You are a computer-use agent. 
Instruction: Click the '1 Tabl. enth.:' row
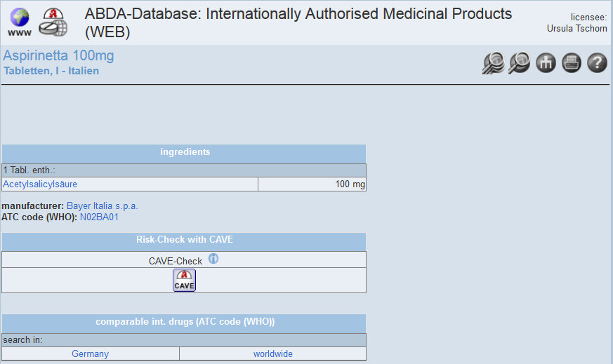(x=184, y=170)
